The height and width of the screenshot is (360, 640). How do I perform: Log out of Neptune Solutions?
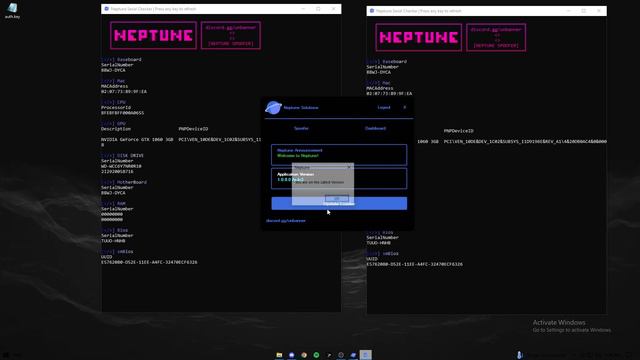pos(384,107)
